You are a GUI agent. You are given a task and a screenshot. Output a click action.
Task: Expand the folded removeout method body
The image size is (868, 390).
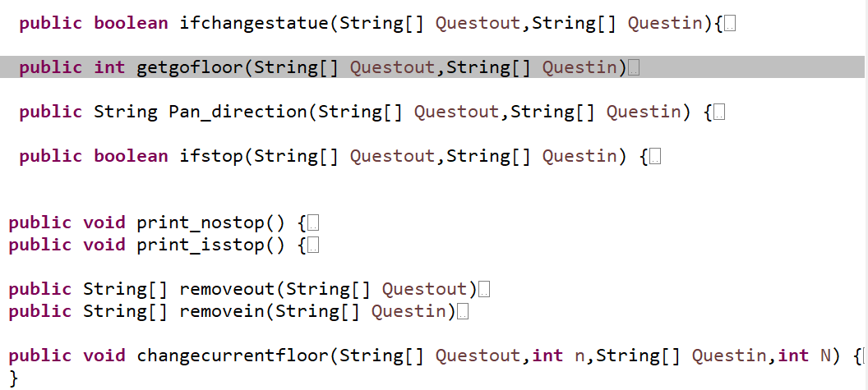(x=484, y=289)
